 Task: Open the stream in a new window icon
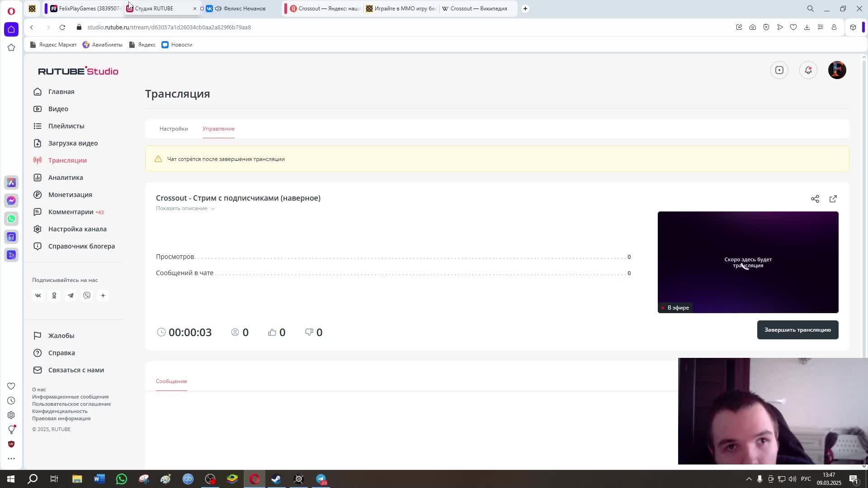(x=833, y=199)
